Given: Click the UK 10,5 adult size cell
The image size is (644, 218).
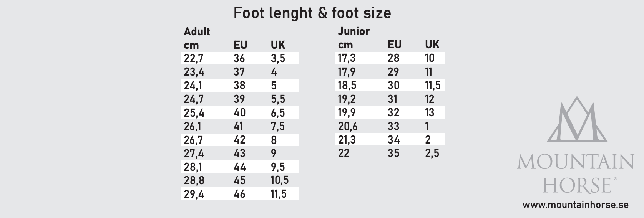Looking at the screenshot, I should click(279, 180).
